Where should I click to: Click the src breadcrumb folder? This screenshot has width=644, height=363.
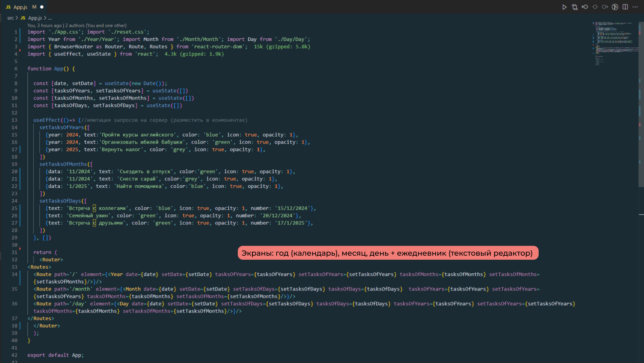[x=11, y=18]
